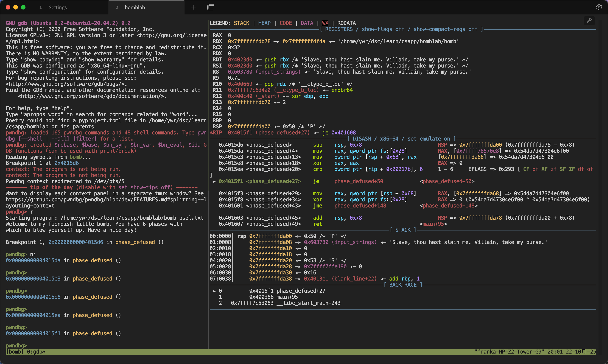Viewport: 608px width, 364px height.
Task: Open a new tab with plus icon
Action: [193, 7]
